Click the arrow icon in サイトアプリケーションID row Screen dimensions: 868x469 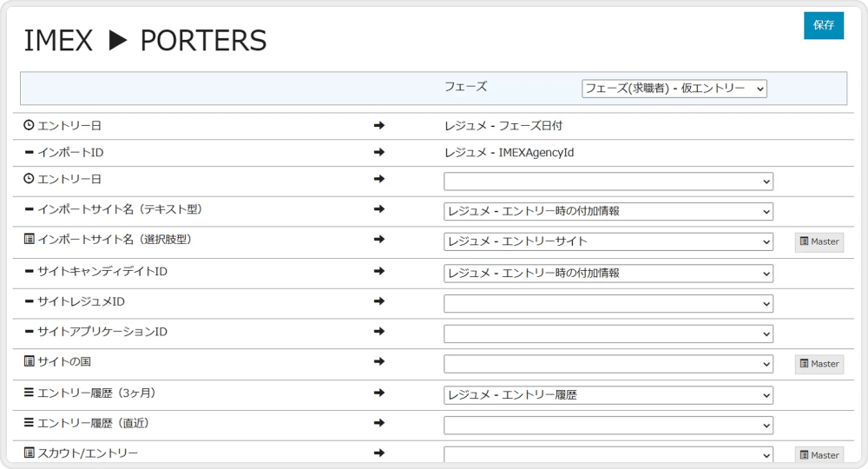[x=379, y=332]
